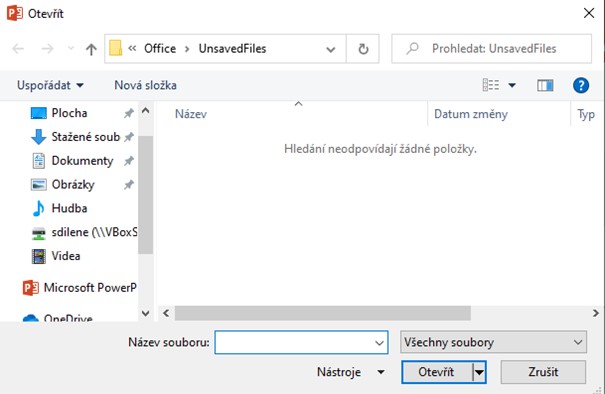Open help with the question mark

[x=581, y=85]
